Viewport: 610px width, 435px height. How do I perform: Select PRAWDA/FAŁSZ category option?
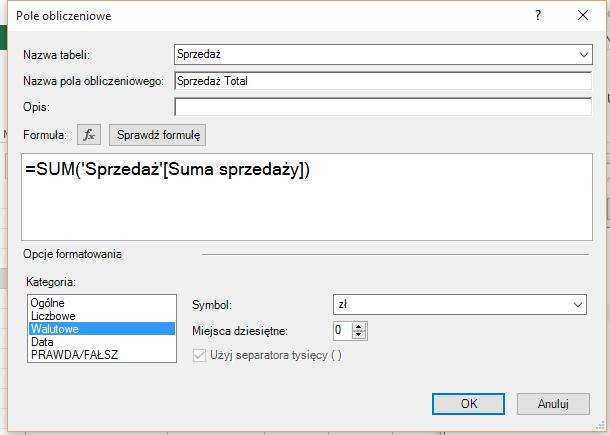tap(102, 355)
